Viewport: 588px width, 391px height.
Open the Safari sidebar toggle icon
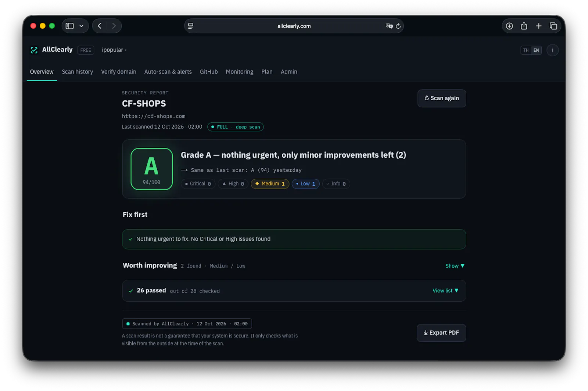[70, 26]
